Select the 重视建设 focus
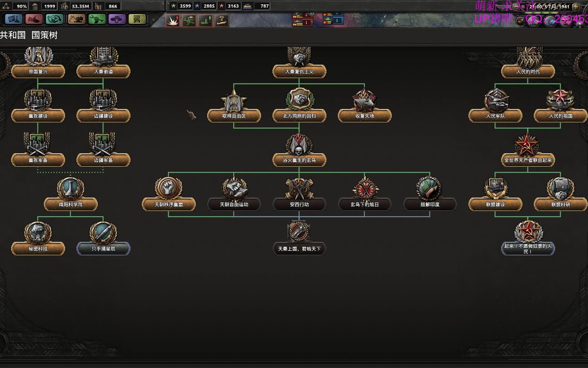 (x=38, y=116)
